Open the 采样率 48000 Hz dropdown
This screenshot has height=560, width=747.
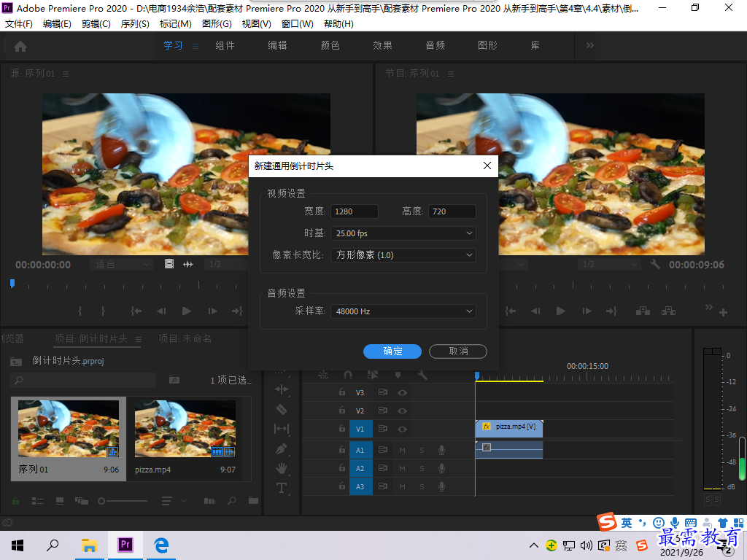pos(403,311)
